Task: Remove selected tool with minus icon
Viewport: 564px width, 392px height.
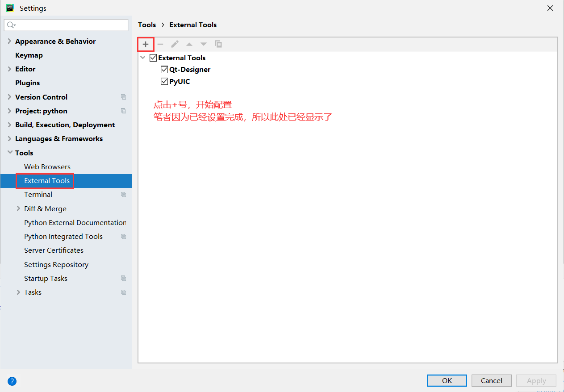Action: pyautogui.click(x=160, y=44)
